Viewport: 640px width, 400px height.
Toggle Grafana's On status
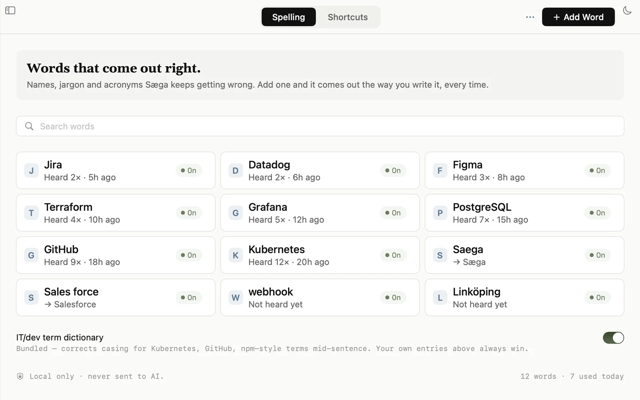[393, 213]
